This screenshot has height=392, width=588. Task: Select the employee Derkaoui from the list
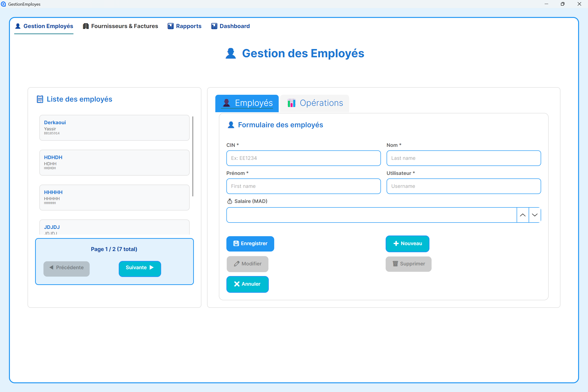point(114,127)
